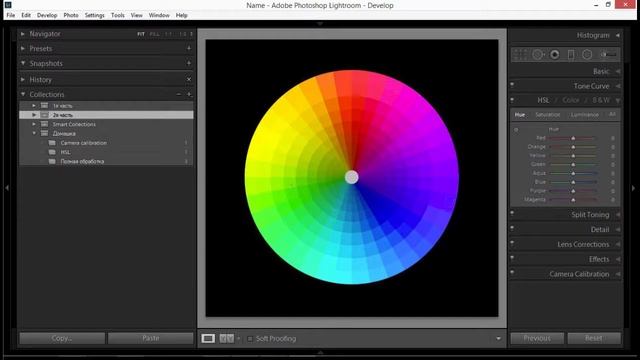Image resolution: width=640 pixels, height=360 pixels.
Task: Toggle the Lens Corrections panel switch
Action: tap(512, 243)
